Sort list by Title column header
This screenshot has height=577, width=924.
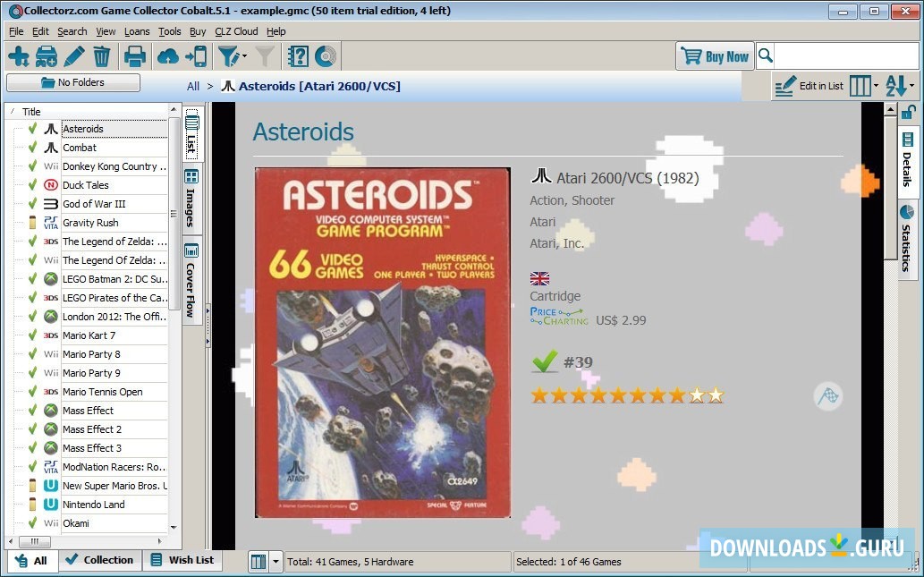87,112
